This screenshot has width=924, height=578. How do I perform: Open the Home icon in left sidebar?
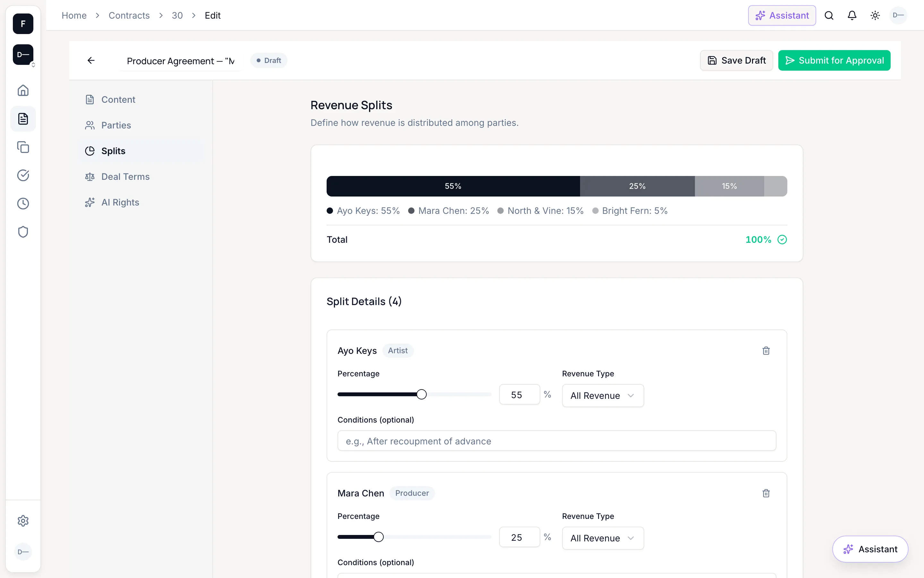23,91
